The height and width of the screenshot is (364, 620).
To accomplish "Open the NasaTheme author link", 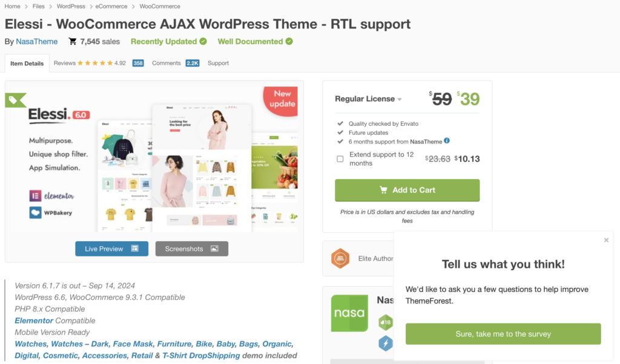I will pos(37,42).
